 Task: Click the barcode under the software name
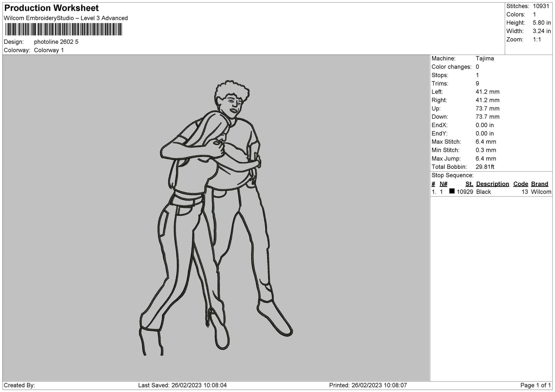click(63, 30)
